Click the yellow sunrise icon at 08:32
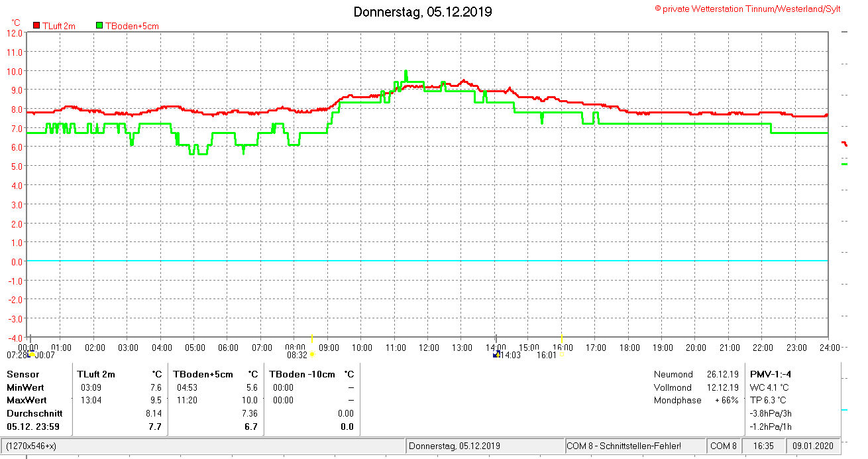Image resolution: width=868 pixels, height=459 pixels. click(312, 355)
